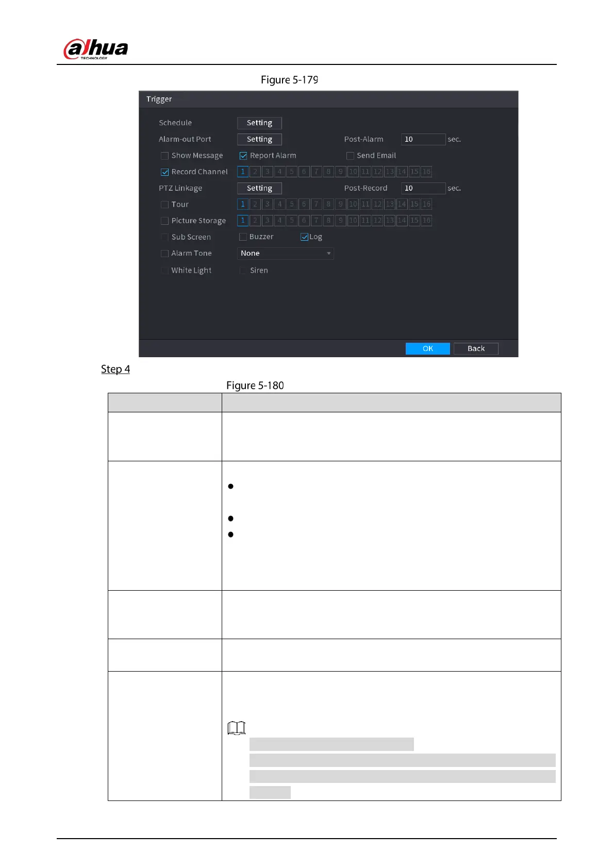Select channel 16 in the Picture Storage row
Image resolution: width=614 pixels, height=868 pixels.
tap(426, 221)
